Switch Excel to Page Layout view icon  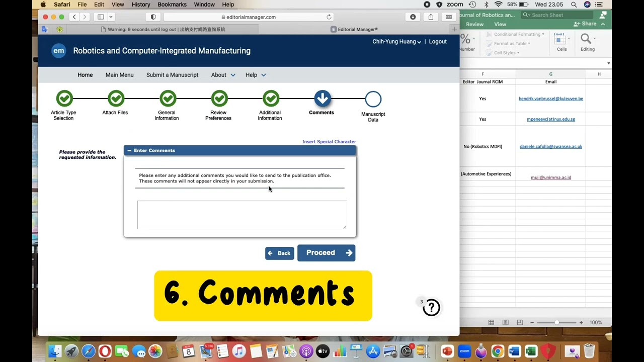pos(506,322)
